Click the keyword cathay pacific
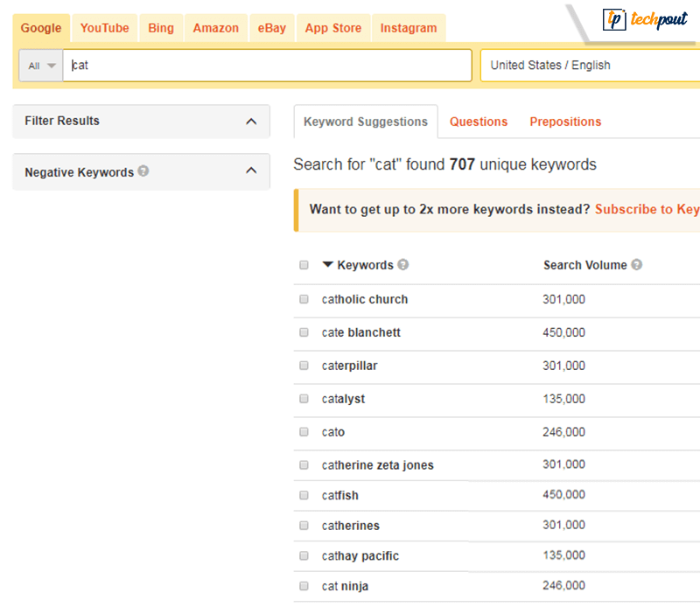 point(360,556)
